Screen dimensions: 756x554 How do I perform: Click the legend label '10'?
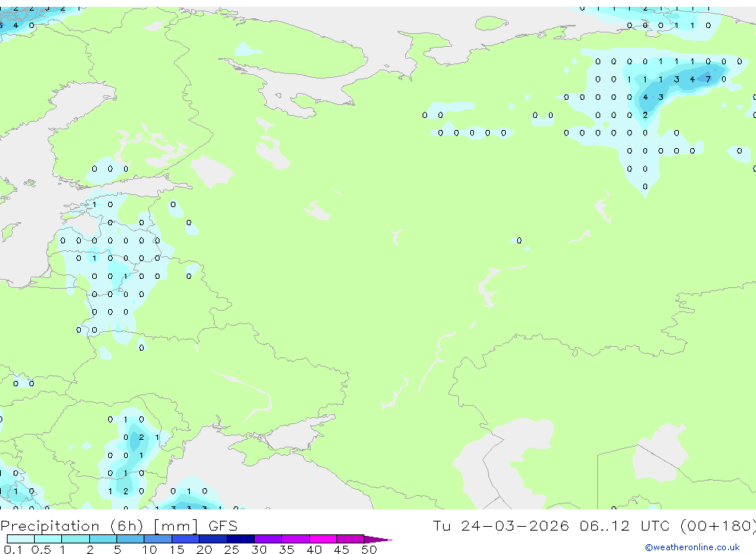tap(149, 549)
